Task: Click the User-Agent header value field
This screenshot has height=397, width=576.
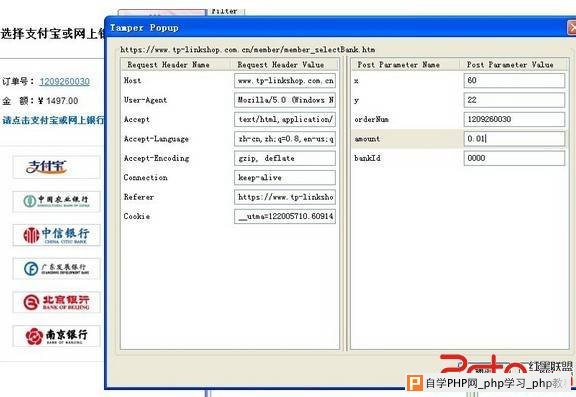Action: pyautogui.click(x=285, y=100)
